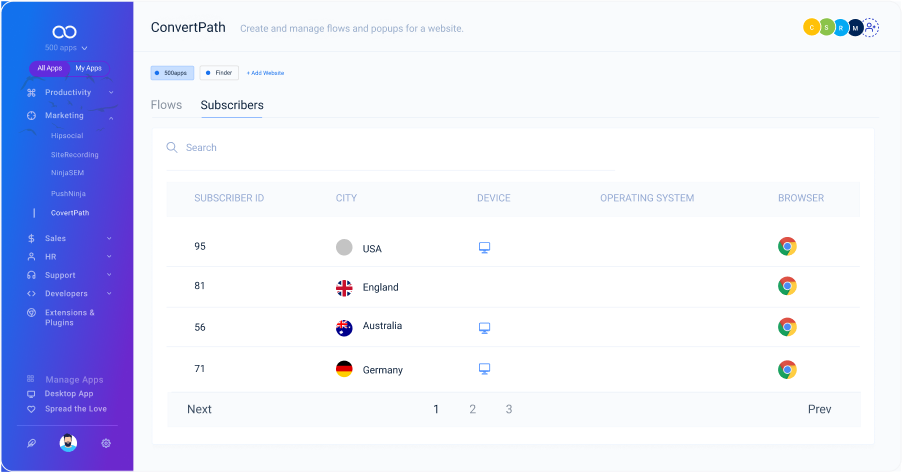Click the user avatar in the sidebar footer
This screenshot has height=472, width=902.
(x=68, y=443)
